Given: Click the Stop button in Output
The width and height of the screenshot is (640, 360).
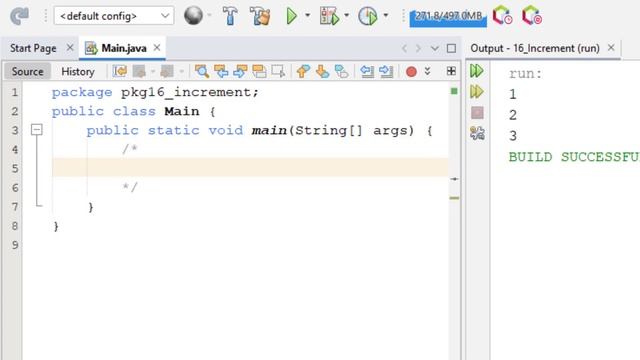Looking at the screenshot, I should point(477,113).
